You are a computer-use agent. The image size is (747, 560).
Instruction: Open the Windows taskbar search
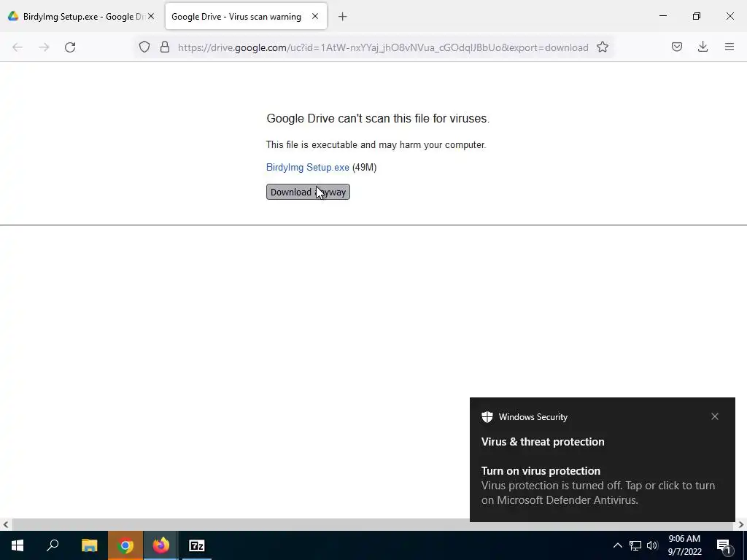point(53,545)
